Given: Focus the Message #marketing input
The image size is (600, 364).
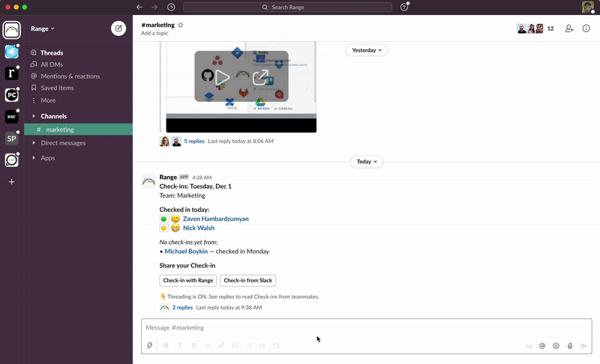Looking at the screenshot, I should [366, 328].
